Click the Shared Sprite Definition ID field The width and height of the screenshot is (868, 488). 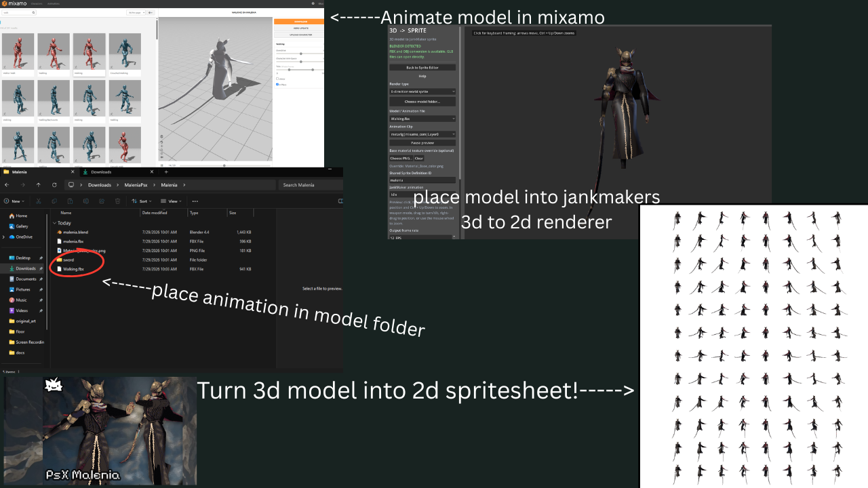pos(422,180)
